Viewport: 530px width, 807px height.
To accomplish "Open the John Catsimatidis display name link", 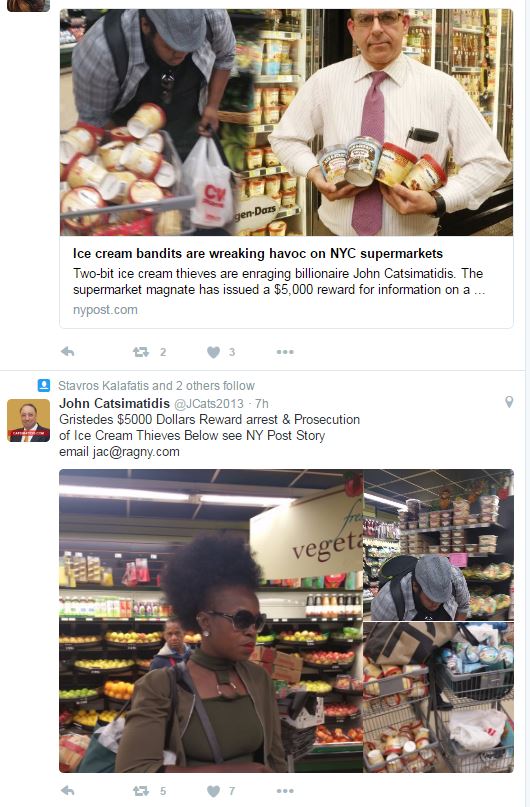I will coord(114,403).
